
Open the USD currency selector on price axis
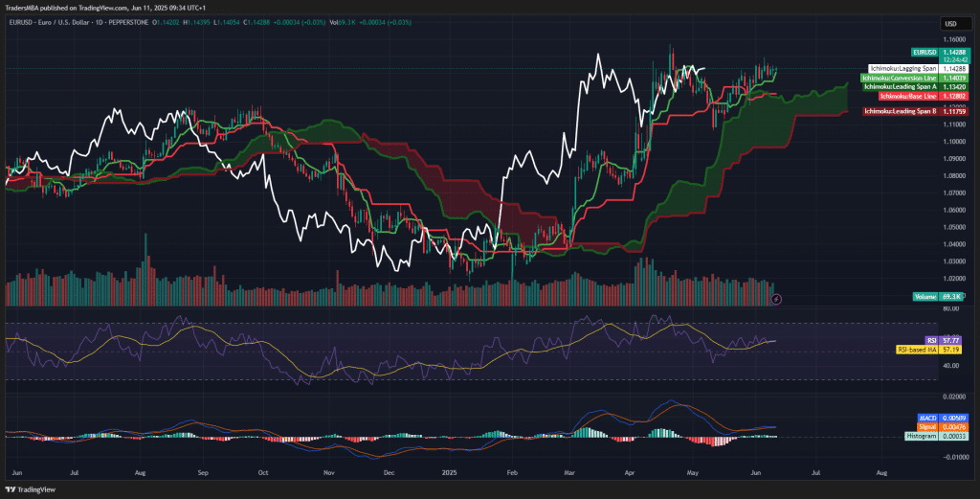[951, 23]
